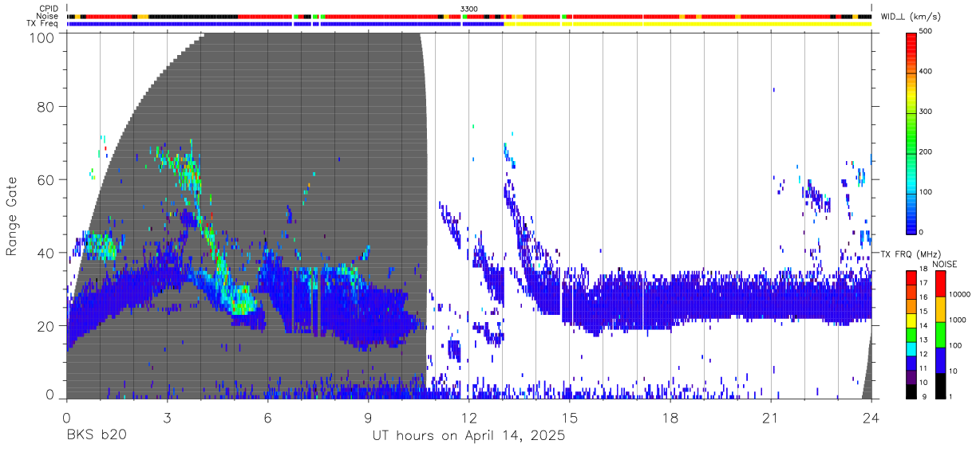Click the 16 label on TX frequency legend
This screenshot has width=980, height=452.
click(925, 298)
